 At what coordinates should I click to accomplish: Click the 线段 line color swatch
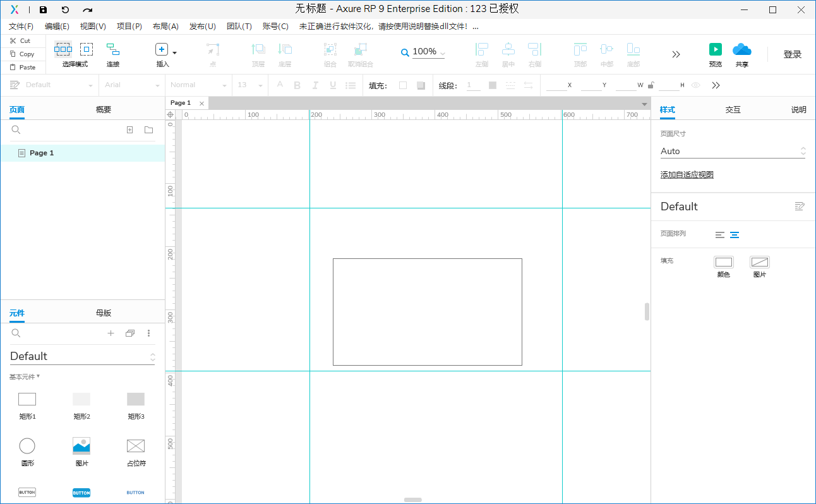coord(493,85)
